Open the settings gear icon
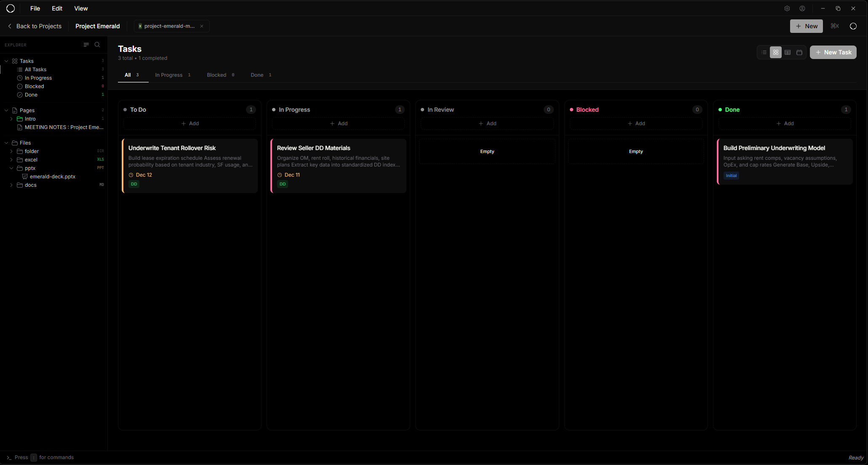This screenshot has width=868, height=465. tap(787, 8)
